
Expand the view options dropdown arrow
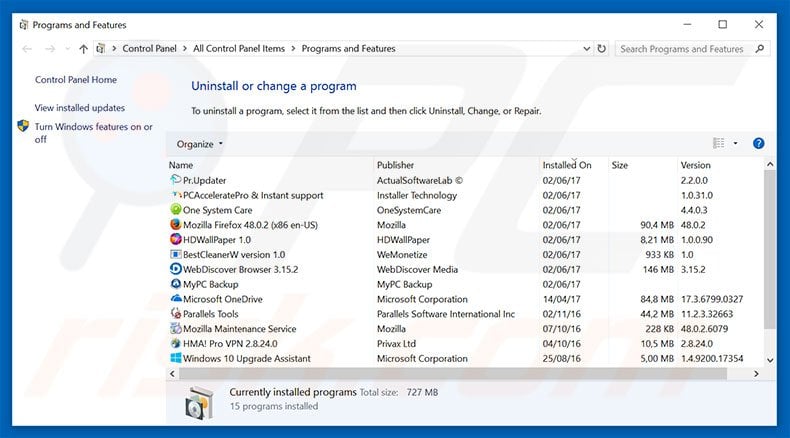[736, 144]
